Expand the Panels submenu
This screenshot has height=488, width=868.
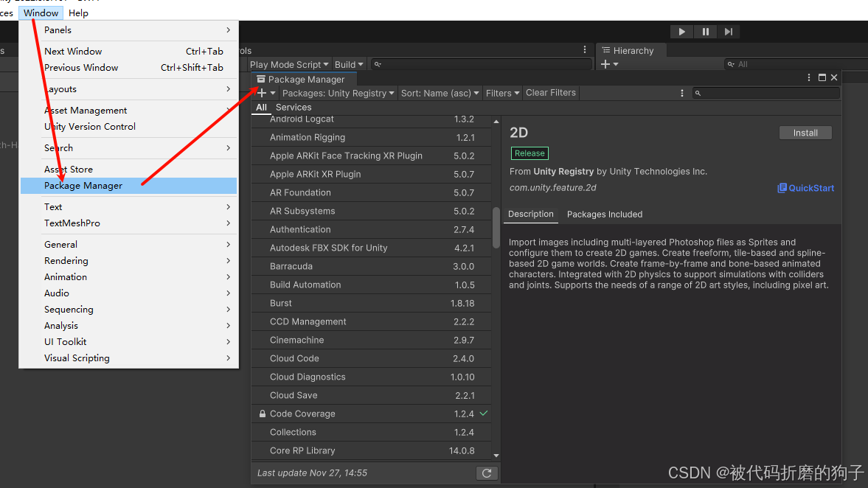[x=128, y=30]
